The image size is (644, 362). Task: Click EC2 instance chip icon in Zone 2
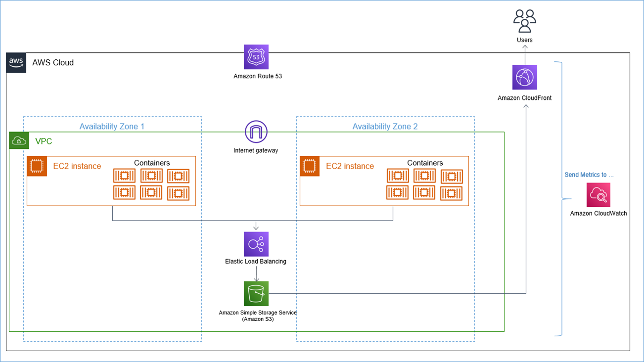pyautogui.click(x=310, y=166)
